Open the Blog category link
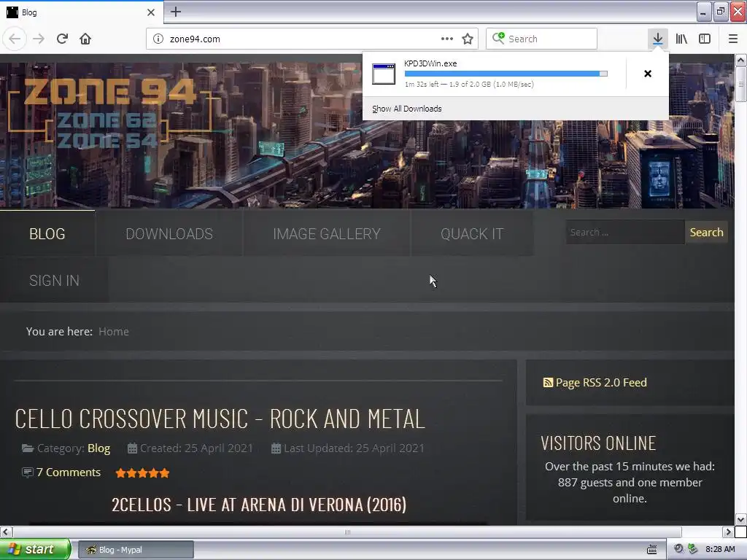 coord(98,448)
